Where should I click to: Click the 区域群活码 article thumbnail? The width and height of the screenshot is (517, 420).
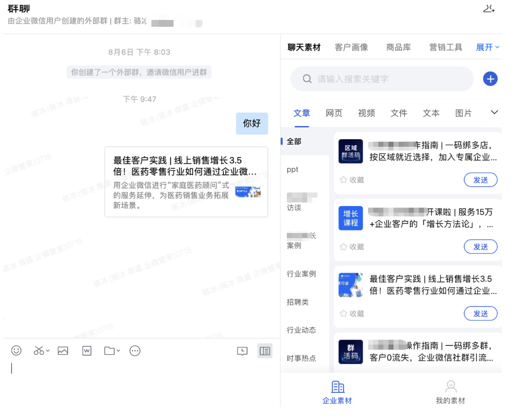[350, 151]
